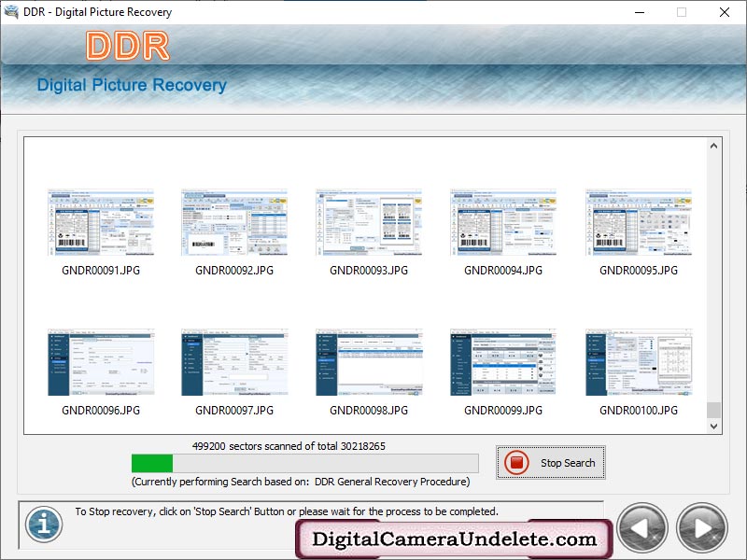Image resolution: width=747 pixels, height=560 pixels.
Task: Click the file name GNDR00094.JPG
Action: (503, 271)
